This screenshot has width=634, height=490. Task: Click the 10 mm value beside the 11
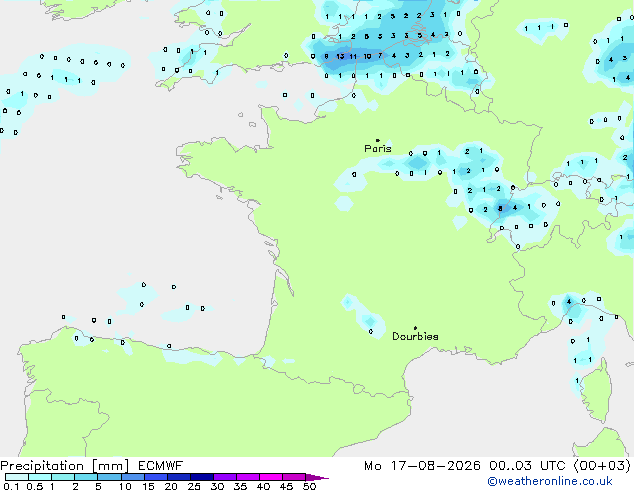[367, 57]
